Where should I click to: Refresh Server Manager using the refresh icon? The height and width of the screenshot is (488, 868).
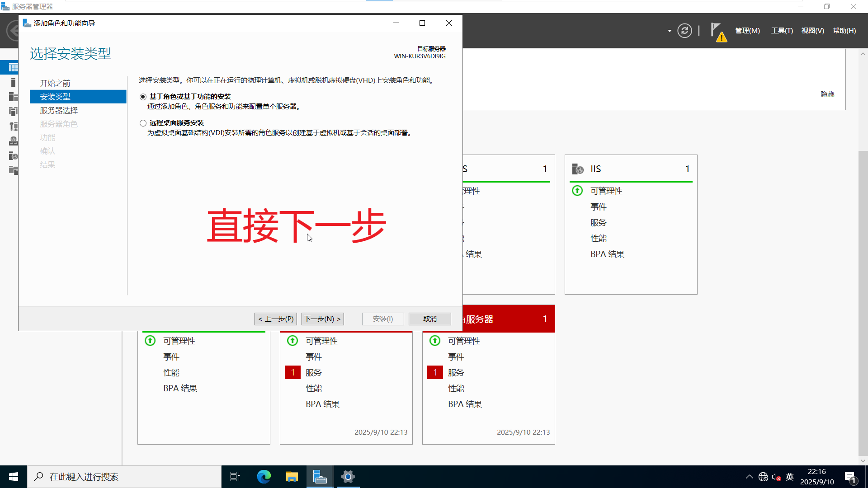click(685, 30)
